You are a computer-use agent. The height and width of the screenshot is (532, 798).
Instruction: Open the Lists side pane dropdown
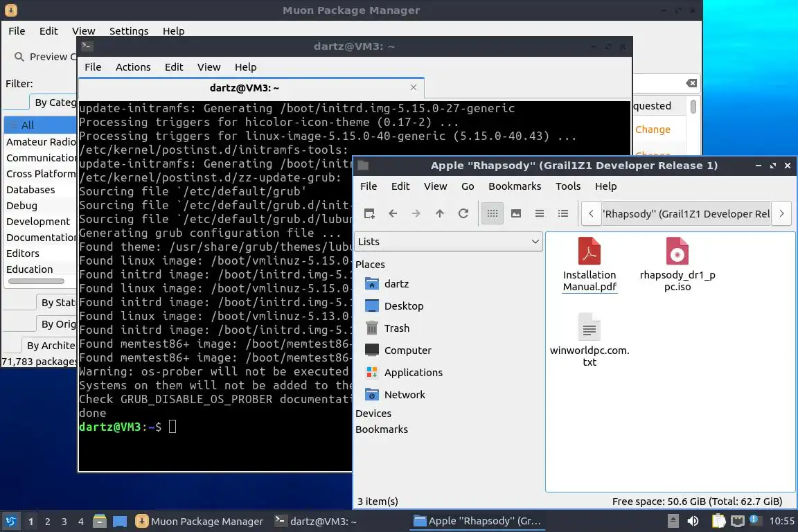pos(448,242)
